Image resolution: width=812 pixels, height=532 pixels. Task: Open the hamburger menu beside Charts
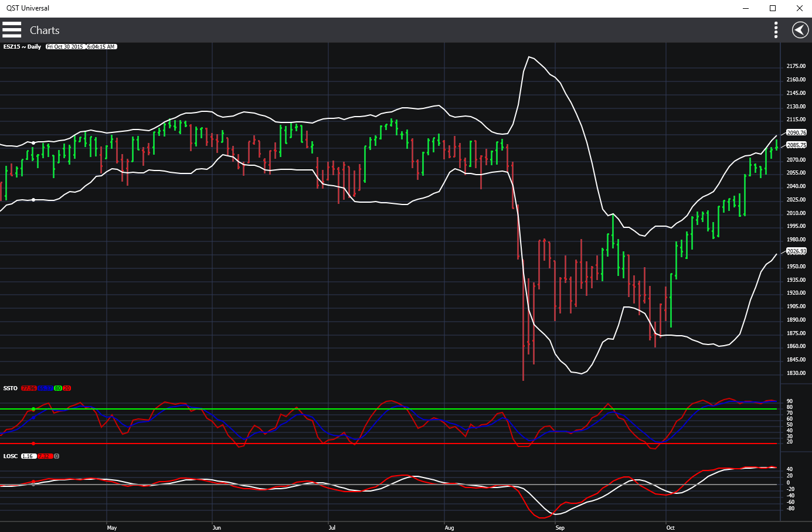(x=12, y=30)
